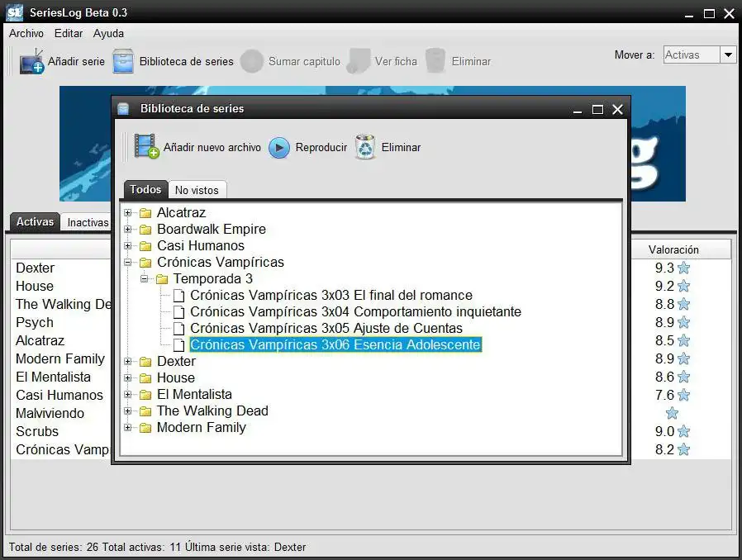This screenshot has height=560, width=742.
Task: Click Eliminar label in the Biblioteca dialog
Action: pos(401,148)
